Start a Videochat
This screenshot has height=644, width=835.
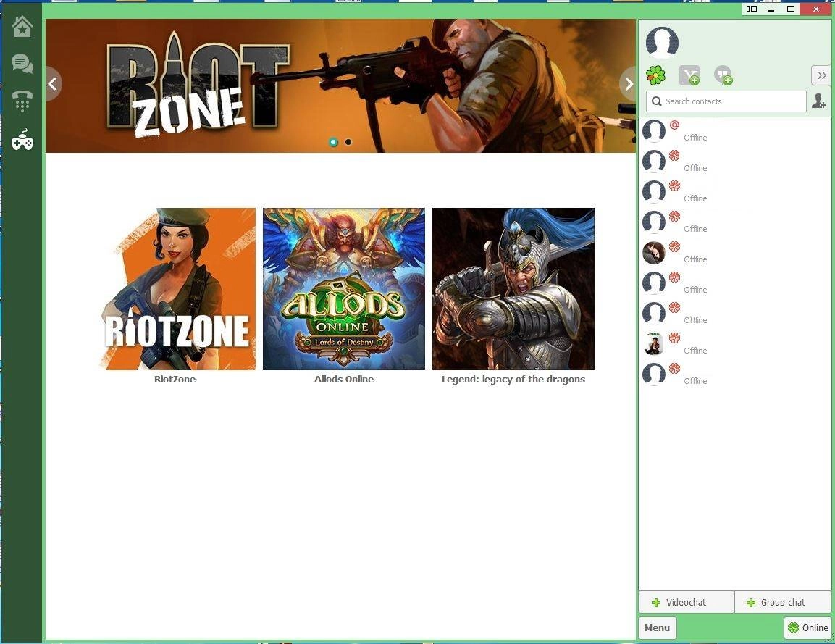point(686,603)
